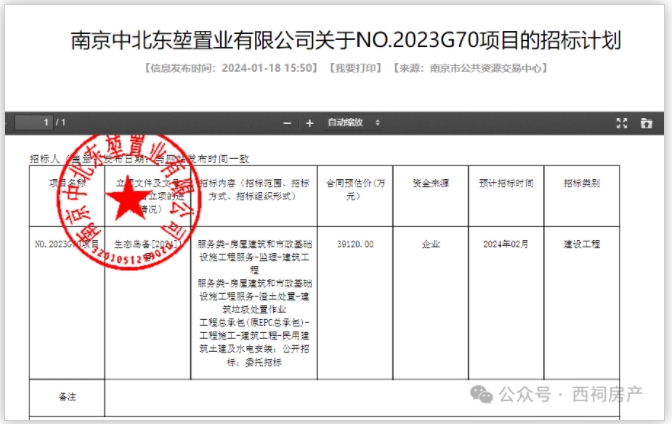The width and height of the screenshot is (672, 424).
Task: Switch the PDF viewer to fullscreen
Action: pos(621,123)
